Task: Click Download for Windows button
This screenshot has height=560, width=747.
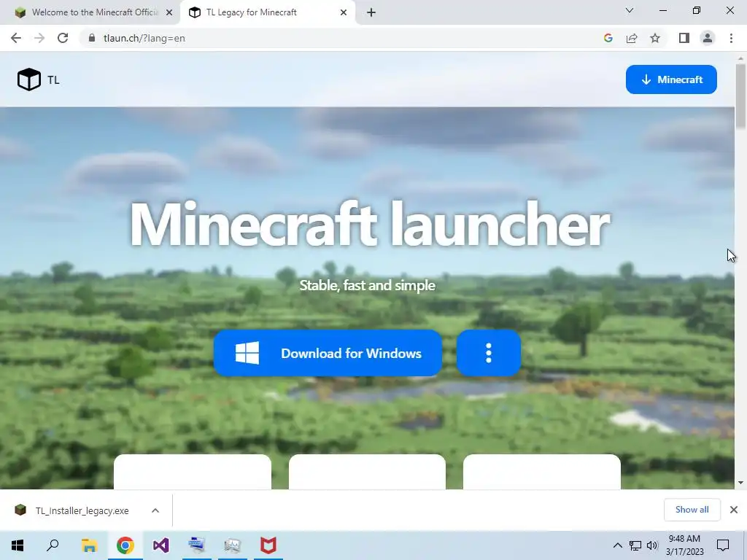Action: point(328,354)
